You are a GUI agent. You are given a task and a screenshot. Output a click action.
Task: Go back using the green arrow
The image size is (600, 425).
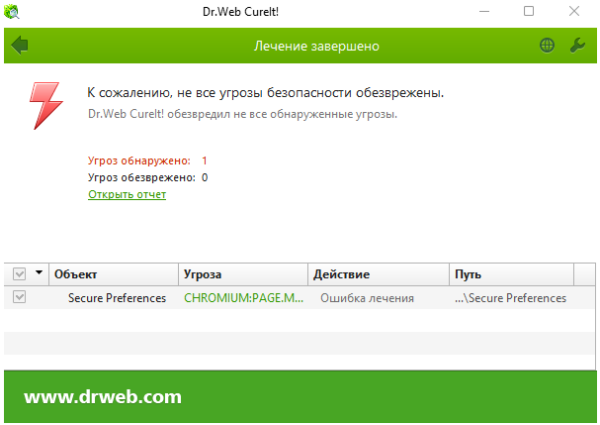click(20, 45)
